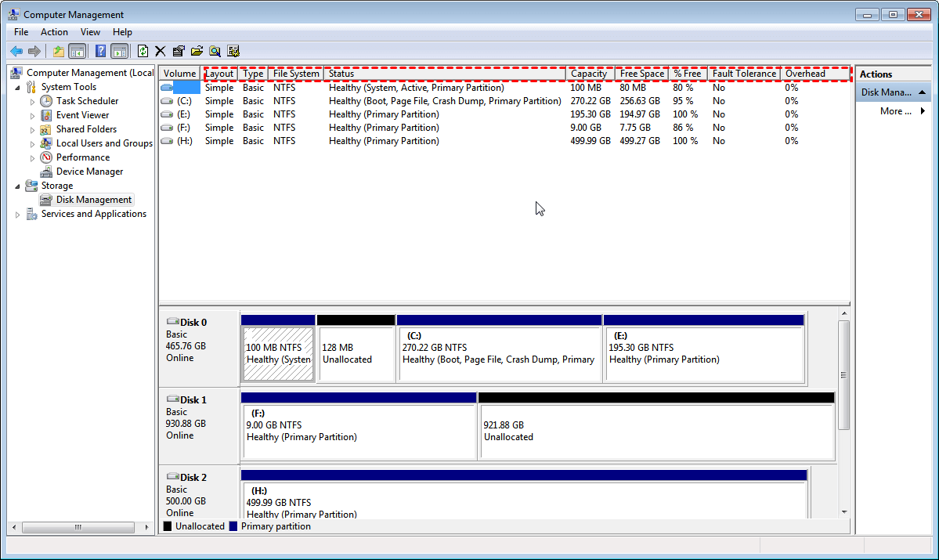Sort by the Status column header

pos(445,74)
